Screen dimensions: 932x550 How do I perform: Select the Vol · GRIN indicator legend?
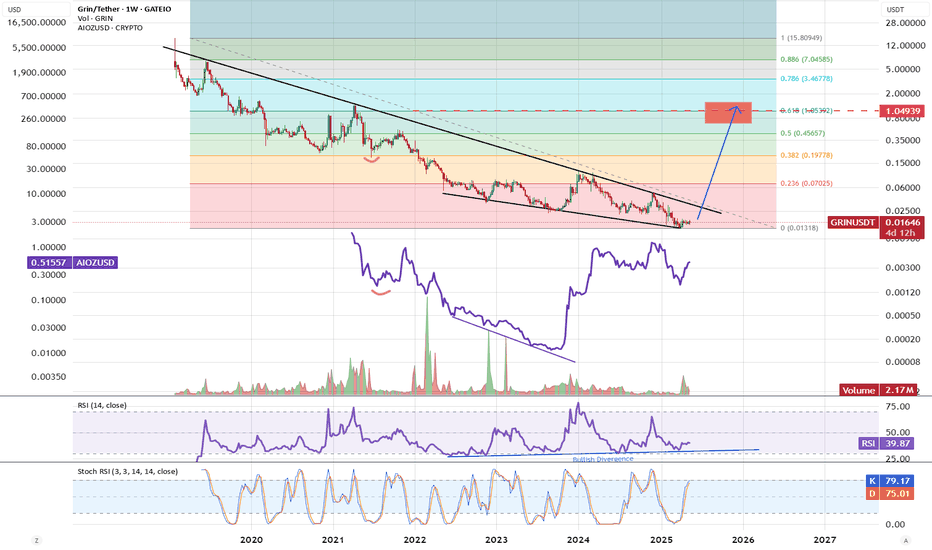95,18
